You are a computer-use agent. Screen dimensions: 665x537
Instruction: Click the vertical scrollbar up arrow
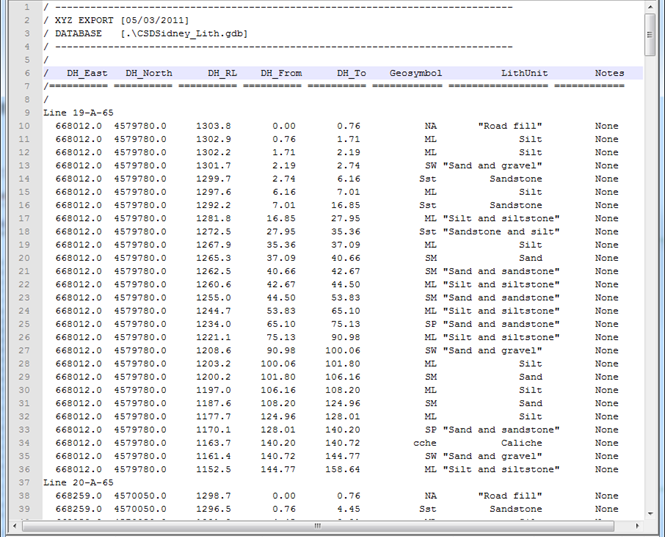point(650,7)
